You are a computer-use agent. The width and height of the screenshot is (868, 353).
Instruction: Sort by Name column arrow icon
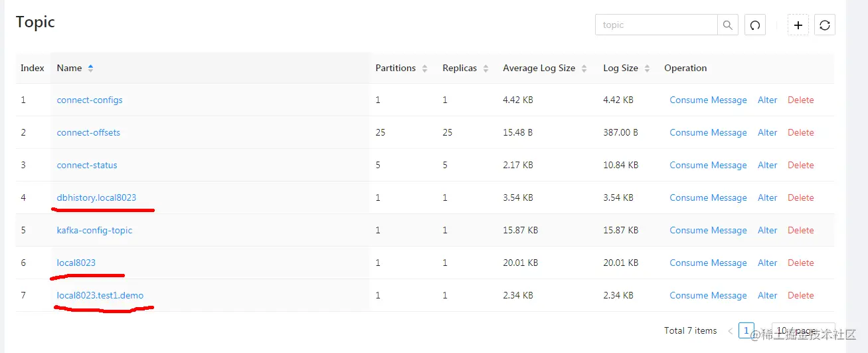[x=90, y=68]
